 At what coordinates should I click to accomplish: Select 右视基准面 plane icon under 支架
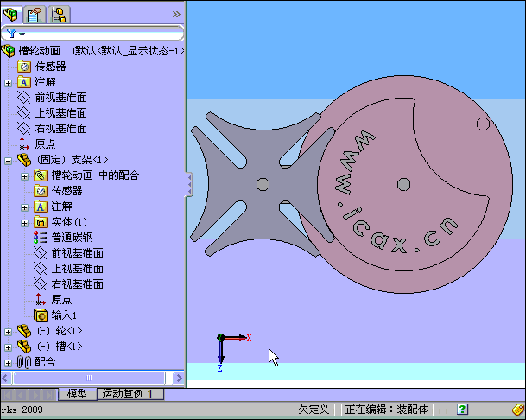click(41, 284)
